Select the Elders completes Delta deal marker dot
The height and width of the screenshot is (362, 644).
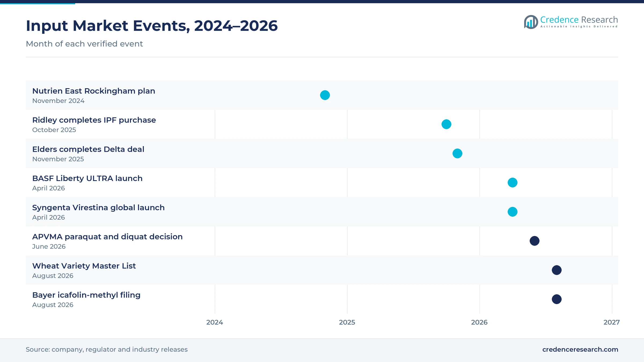[x=457, y=153]
